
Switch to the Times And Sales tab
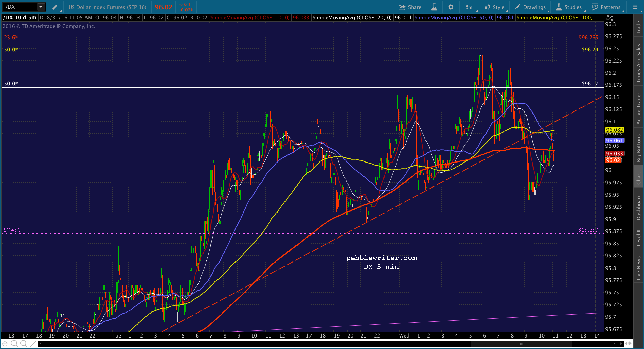pos(638,63)
